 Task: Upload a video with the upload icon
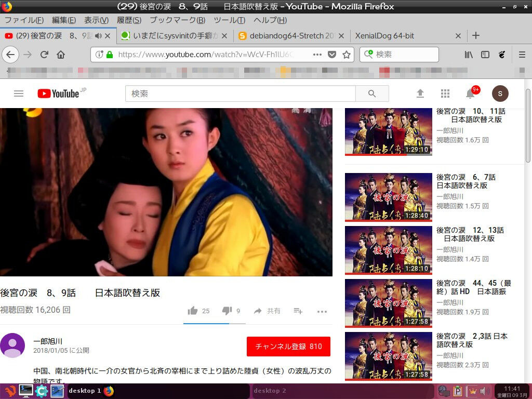[420, 94]
